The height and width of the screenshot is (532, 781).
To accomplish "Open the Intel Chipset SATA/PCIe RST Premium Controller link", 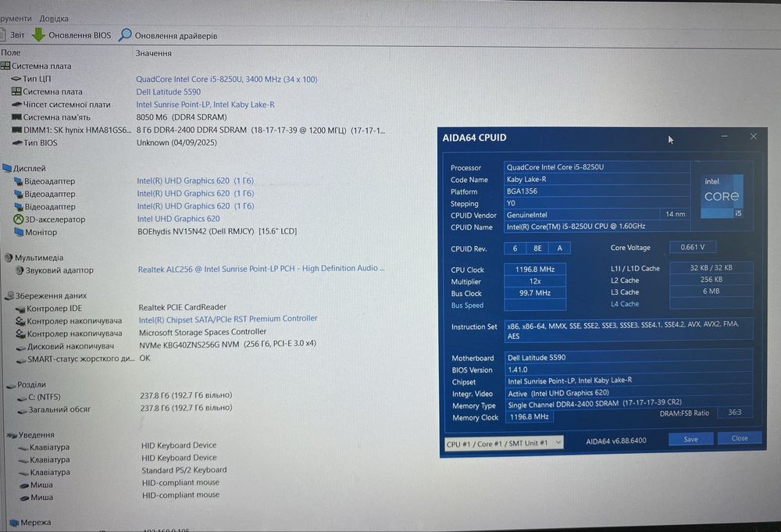I will click(x=228, y=319).
